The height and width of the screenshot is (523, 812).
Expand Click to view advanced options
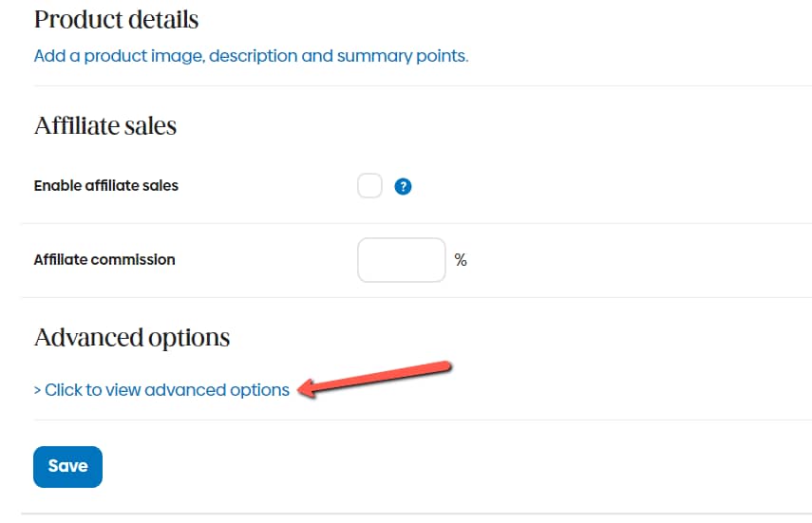[x=161, y=390]
